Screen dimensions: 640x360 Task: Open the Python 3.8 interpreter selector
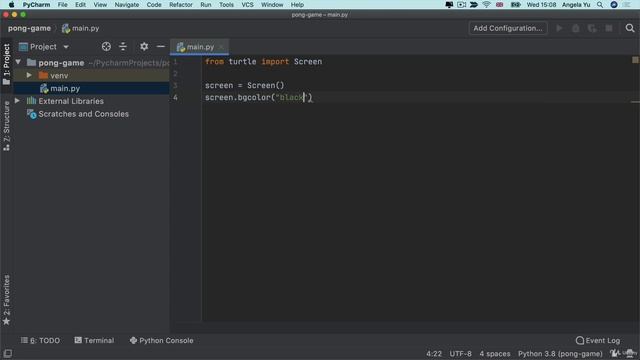click(x=560, y=353)
